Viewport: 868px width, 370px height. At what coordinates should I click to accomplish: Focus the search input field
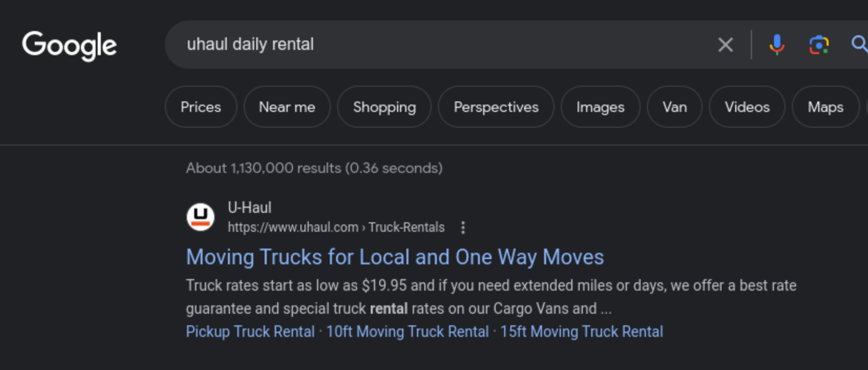[x=446, y=45]
